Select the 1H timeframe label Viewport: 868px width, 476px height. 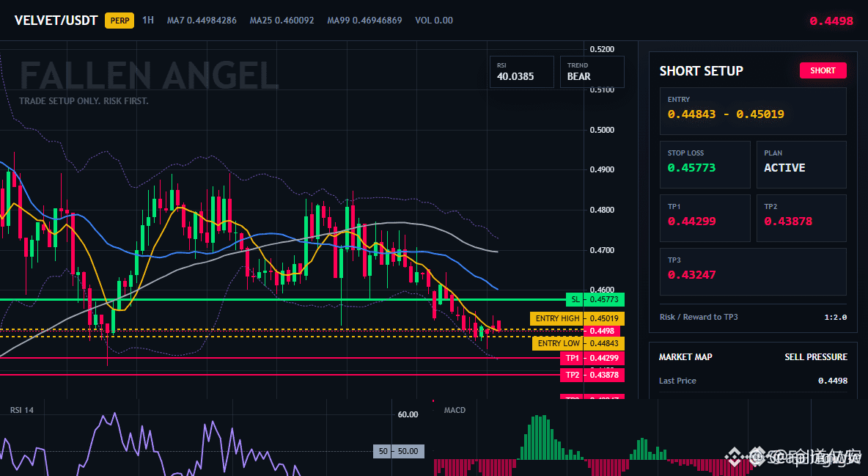[x=148, y=20]
